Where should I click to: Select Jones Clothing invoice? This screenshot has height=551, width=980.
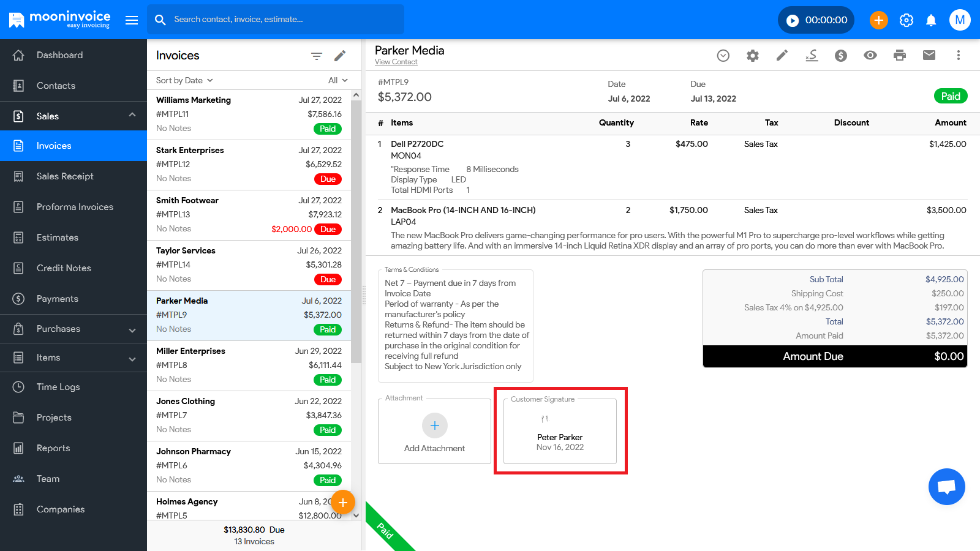249,416
